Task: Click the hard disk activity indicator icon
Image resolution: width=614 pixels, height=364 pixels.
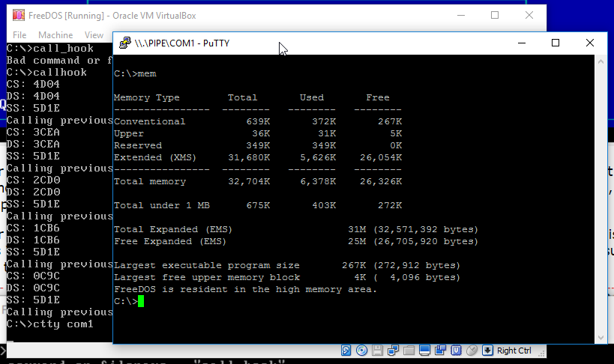Action: point(346,351)
